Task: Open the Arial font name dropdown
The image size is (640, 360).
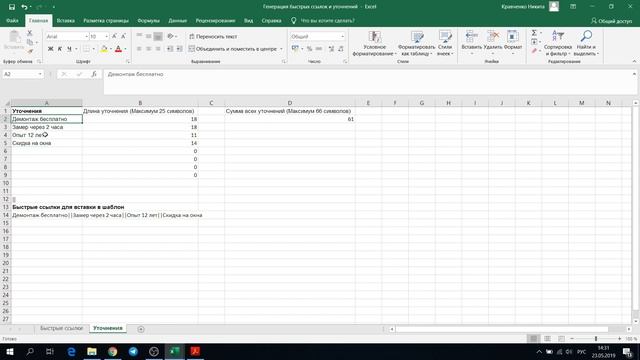Action: tap(86, 37)
